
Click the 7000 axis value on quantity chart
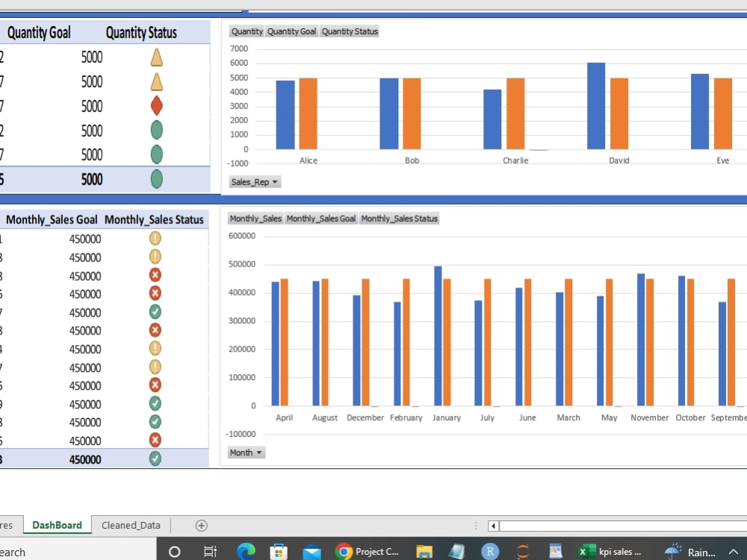(x=239, y=49)
